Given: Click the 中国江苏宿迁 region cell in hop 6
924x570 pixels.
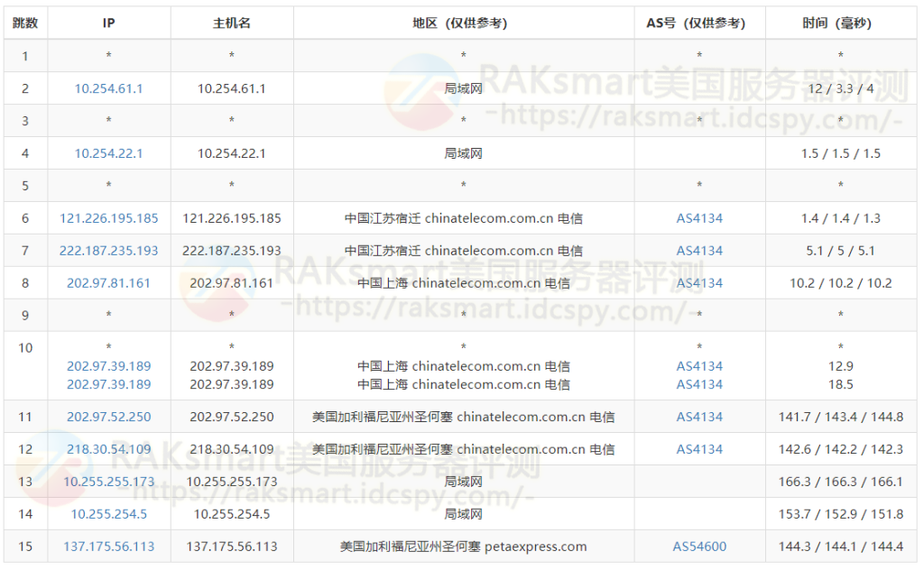Looking at the screenshot, I should [x=463, y=218].
